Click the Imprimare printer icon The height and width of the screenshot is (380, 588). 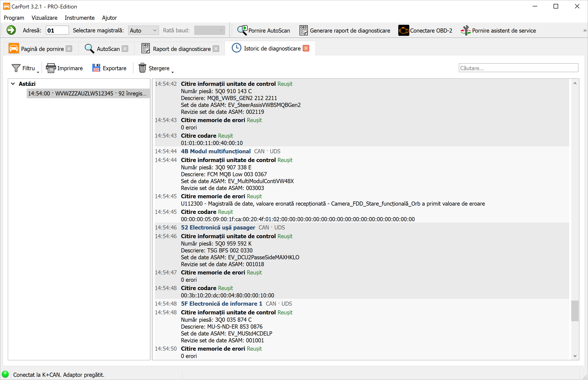pyautogui.click(x=51, y=68)
